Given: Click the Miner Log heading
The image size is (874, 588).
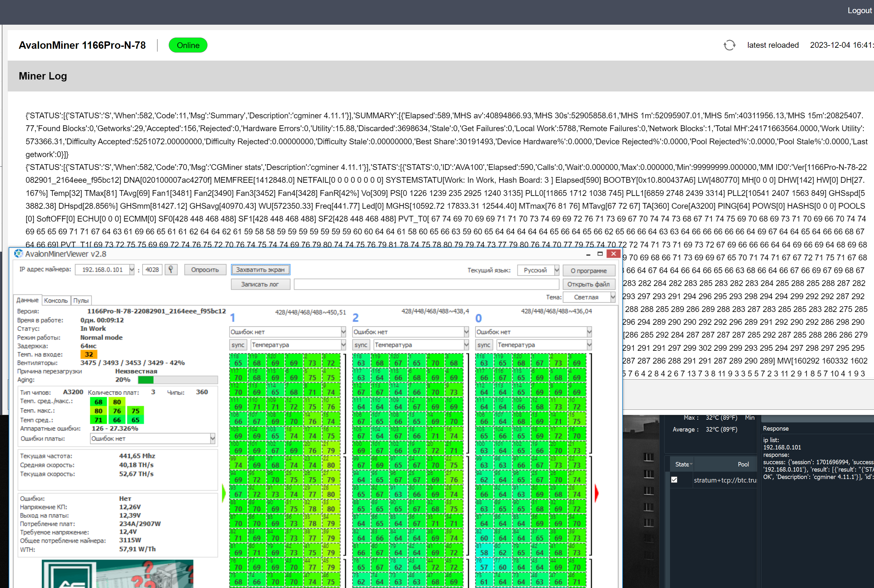Looking at the screenshot, I should coord(43,76).
